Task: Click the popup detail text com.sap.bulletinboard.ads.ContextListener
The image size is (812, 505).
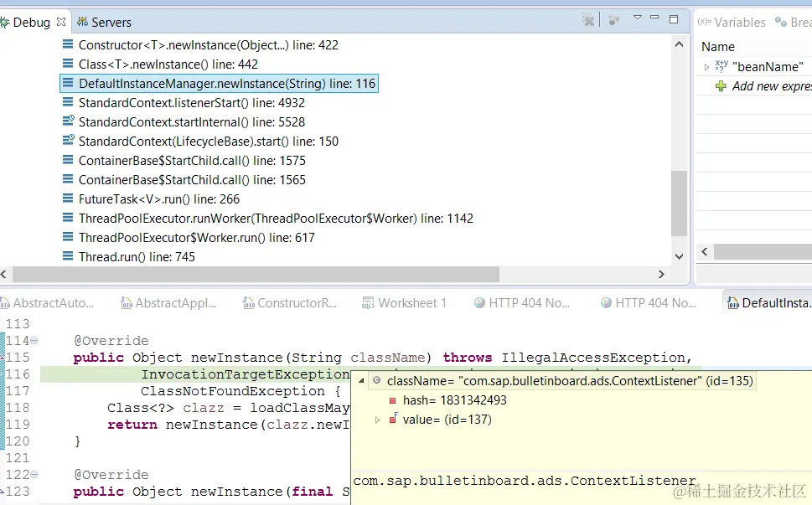Action: (525, 481)
